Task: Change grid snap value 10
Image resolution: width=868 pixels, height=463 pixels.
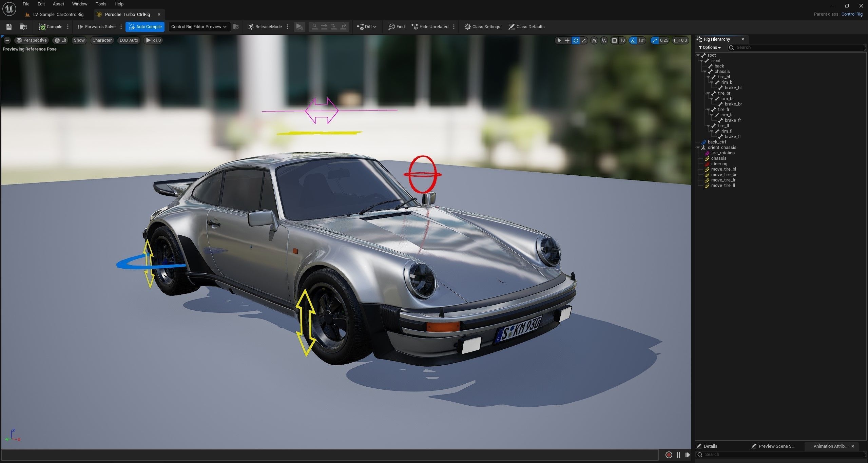Action: click(622, 40)
